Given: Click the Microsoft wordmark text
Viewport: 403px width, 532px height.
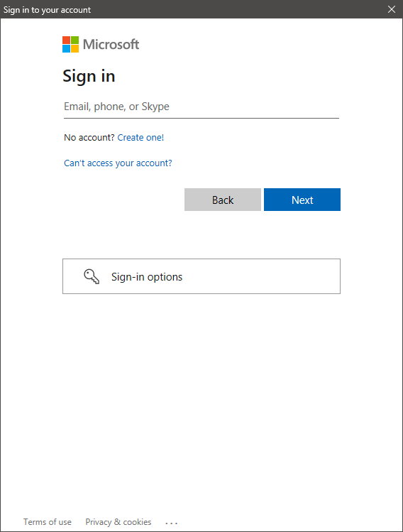Looking at the screenshot, I should (x=111, y=45).
